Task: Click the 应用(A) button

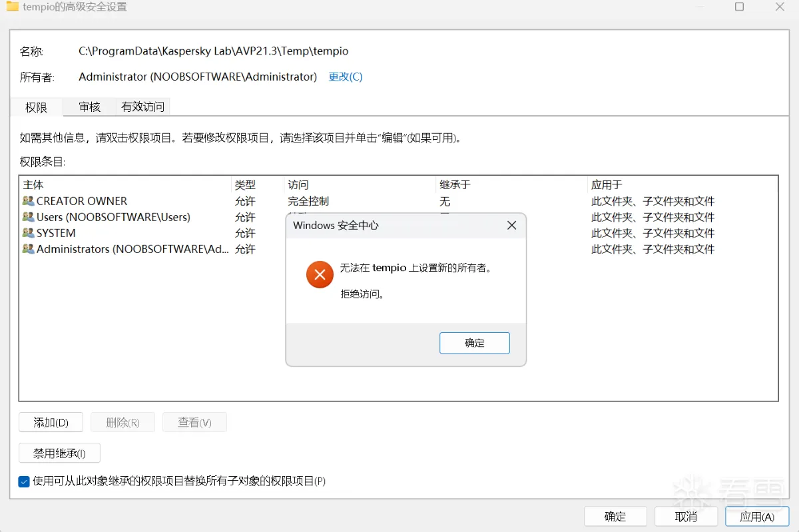Action: tap(757, 516)
